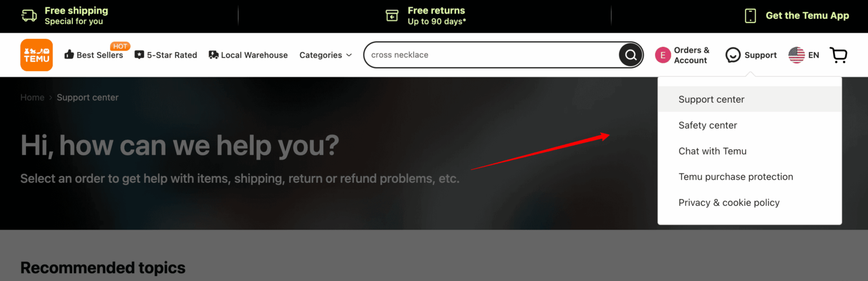Click the Free returns box icon

(392, 16)
